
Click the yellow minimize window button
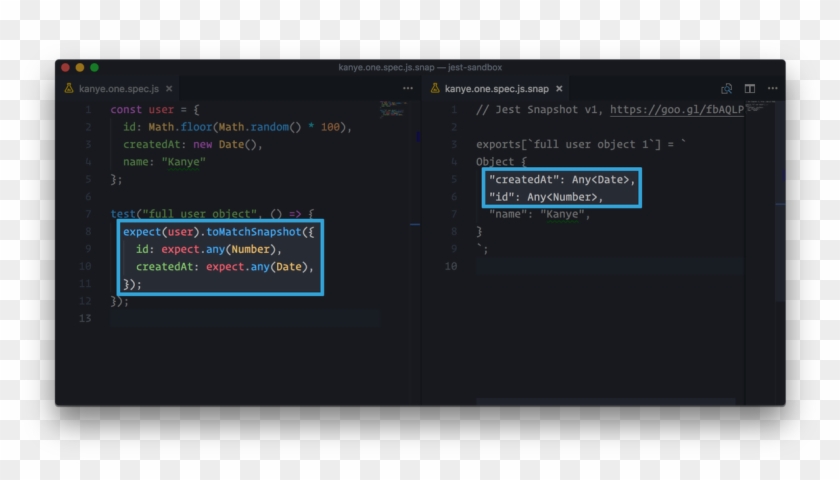click(80, 67)
